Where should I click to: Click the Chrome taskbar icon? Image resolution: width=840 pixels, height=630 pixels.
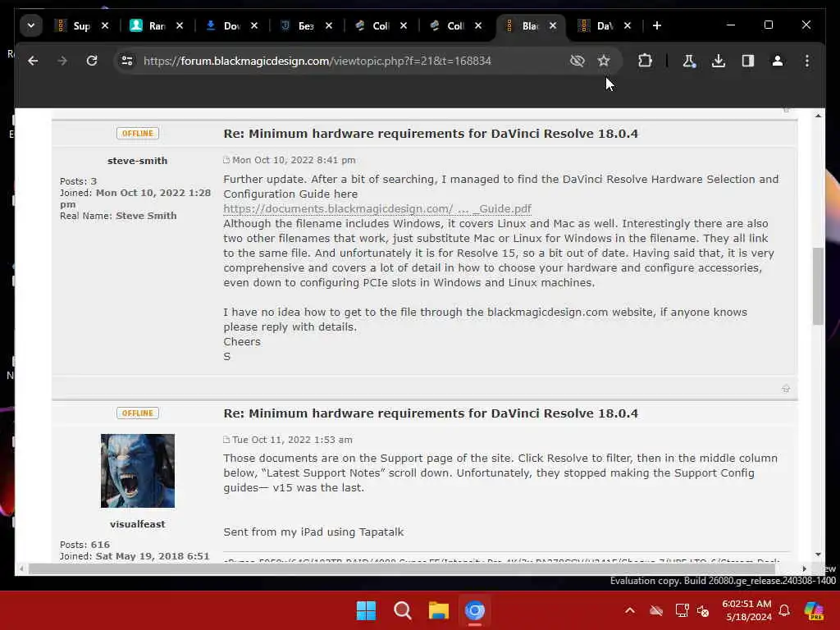pyautogui.click(x=475, y=610)
